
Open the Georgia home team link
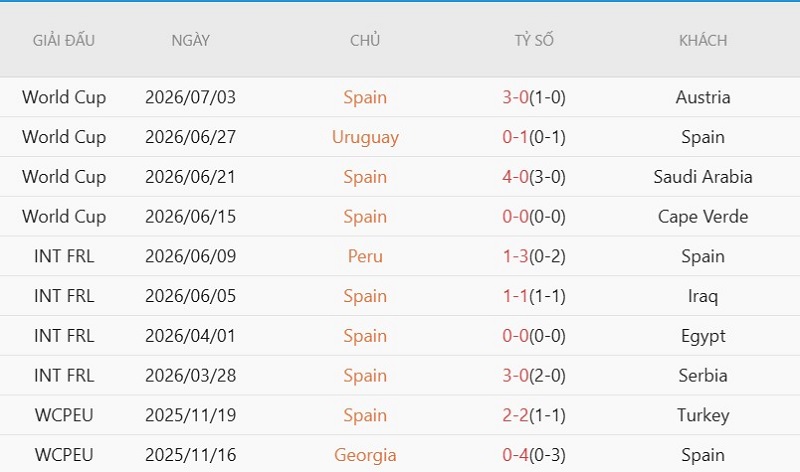365,455
